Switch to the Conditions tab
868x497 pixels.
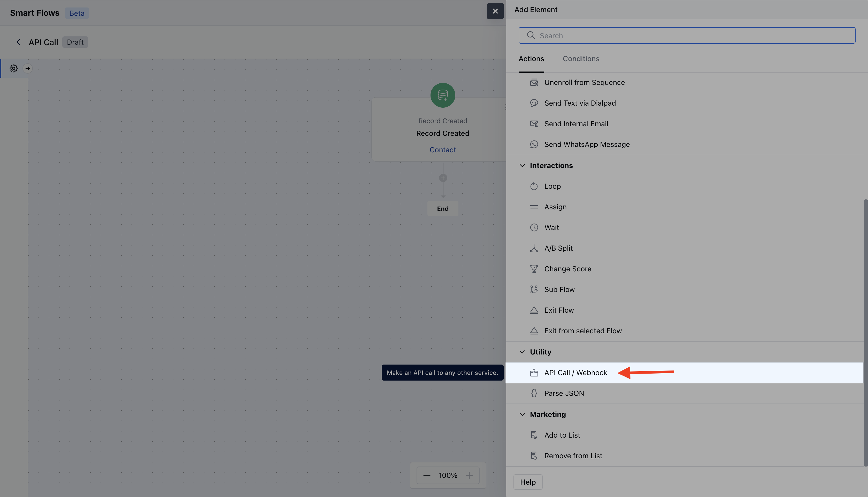pyautogui.click(x=581, y=59)
